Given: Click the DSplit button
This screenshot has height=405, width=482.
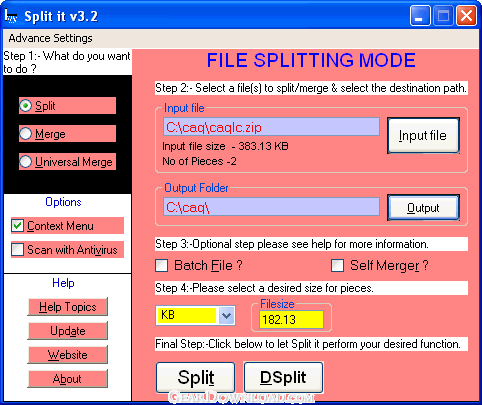Looking at the screenshot, I should point(283,377).
